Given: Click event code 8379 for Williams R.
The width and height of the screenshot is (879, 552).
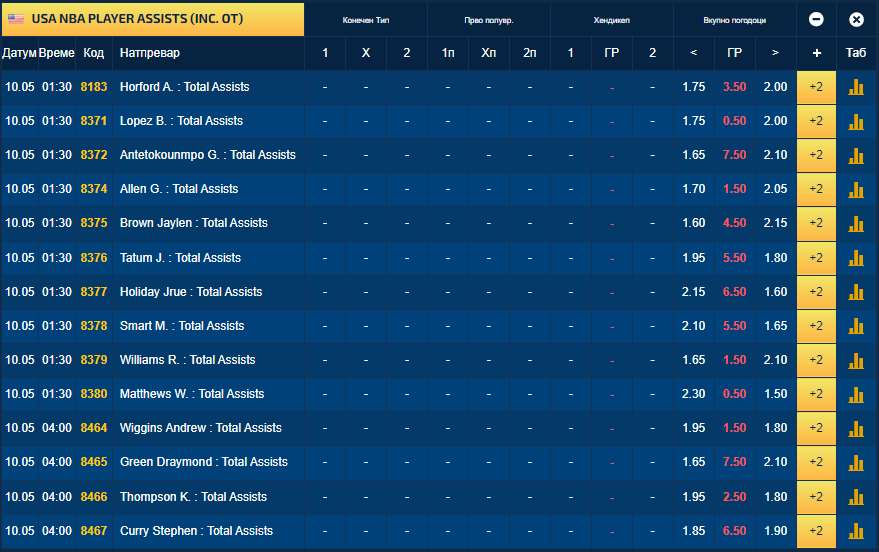Looking at the screenshot, I should click(x=94, y=360).
